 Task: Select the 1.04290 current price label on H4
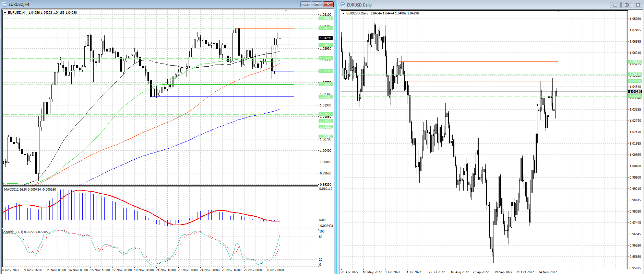(325, 38)
